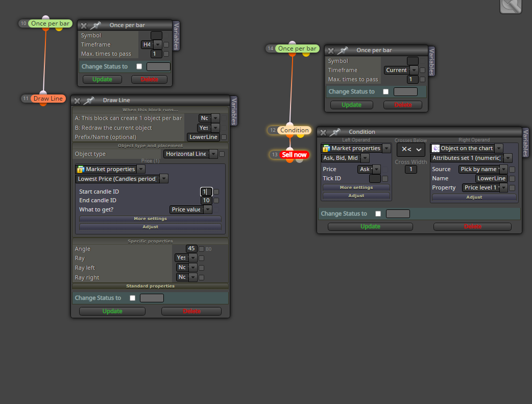The image size is (532, 404).
Task: Open Variables tab on Condition panel
Action: [525, 143]
